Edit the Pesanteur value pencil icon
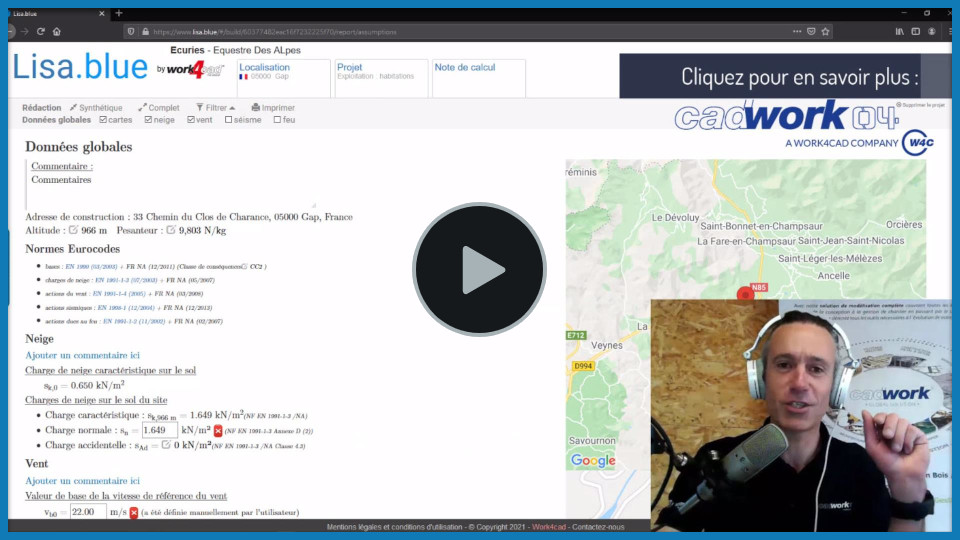 [x=171, y=230]
